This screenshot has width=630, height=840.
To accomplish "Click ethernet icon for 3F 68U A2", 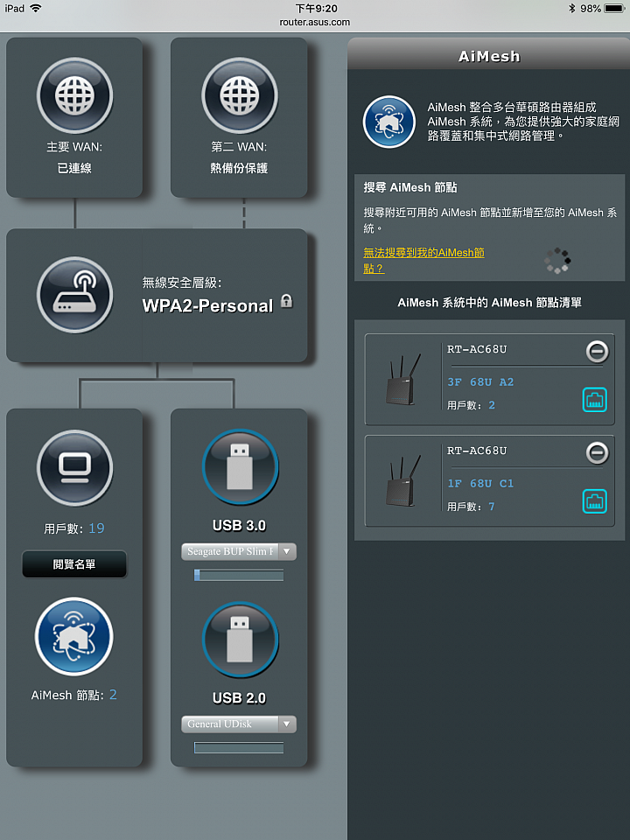I will click(x=595, y=400).
